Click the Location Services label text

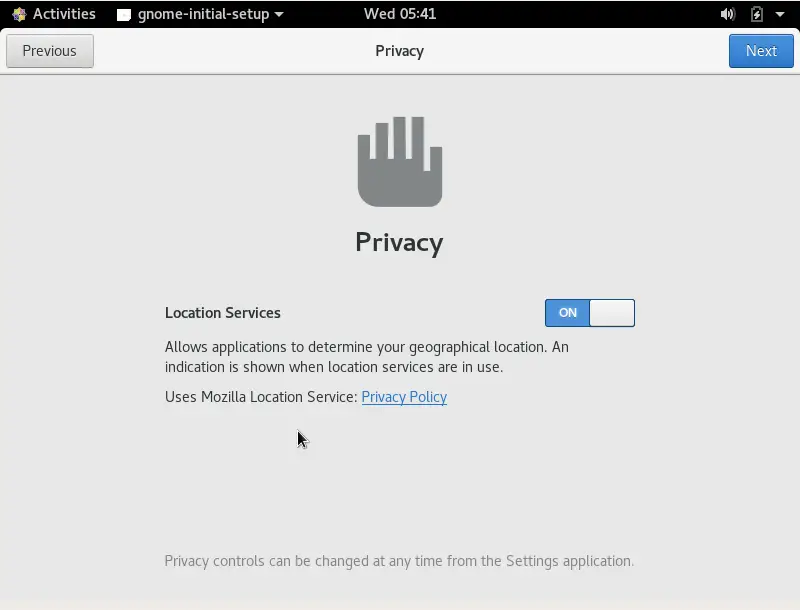[x=222, y=313]
